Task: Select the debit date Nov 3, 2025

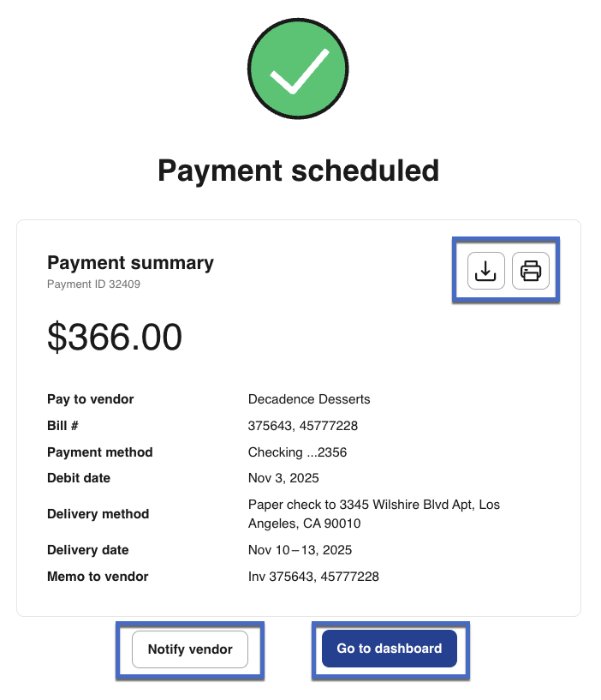Action: coord(283,478)
